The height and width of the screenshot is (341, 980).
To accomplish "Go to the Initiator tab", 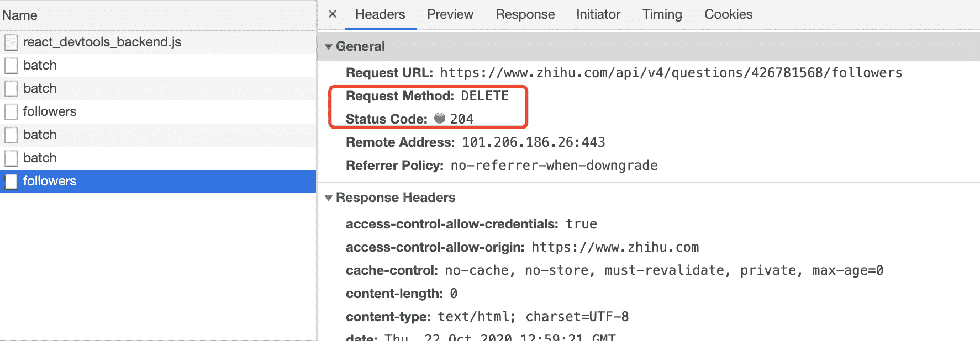I will [x=598, y=14].
